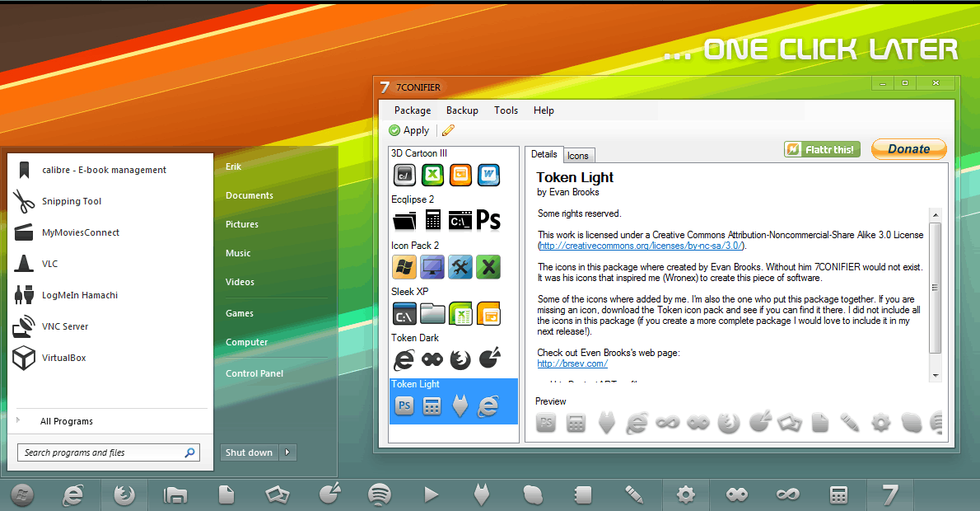Image resolution: width=980 pixels, height=511 pixels.
Task: Click the gear icon in Preview strip
Action: point(880,424)
